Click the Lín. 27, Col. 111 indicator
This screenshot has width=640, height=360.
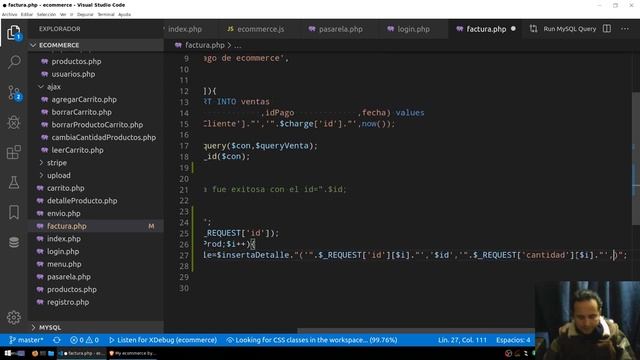click(462, 340)
